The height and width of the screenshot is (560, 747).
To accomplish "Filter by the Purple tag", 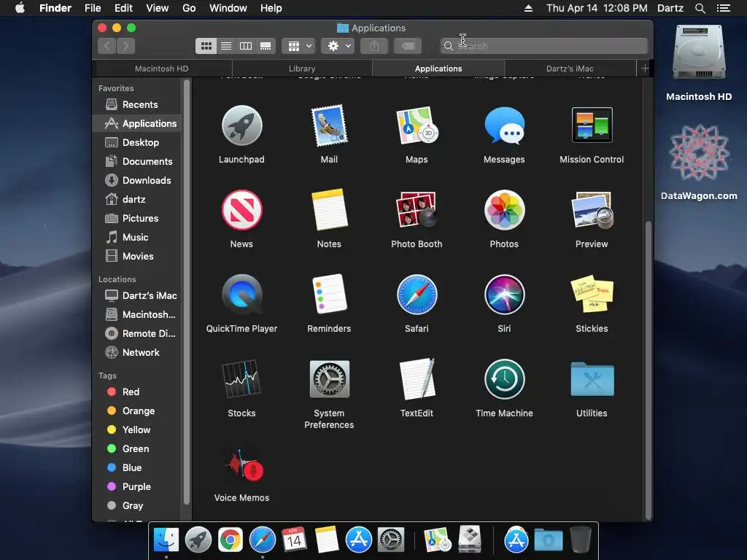I will click(136, 486).
